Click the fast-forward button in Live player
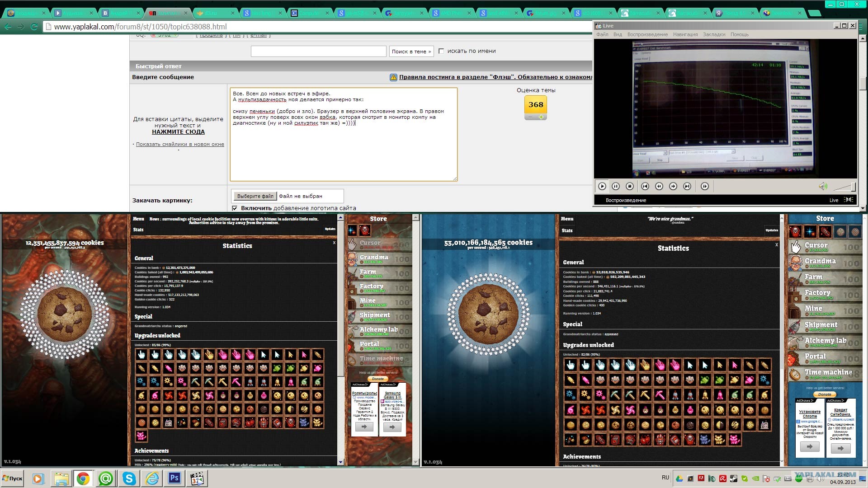 point(673,186)
